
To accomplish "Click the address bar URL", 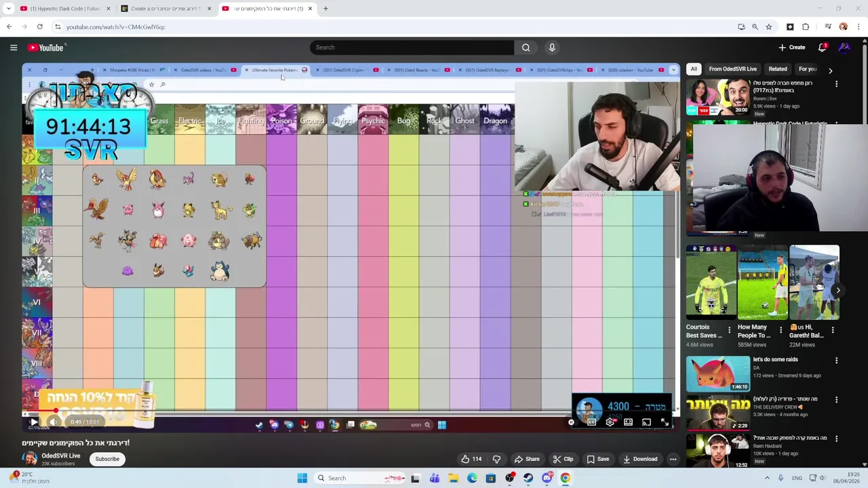I will [x=116, y=27].
